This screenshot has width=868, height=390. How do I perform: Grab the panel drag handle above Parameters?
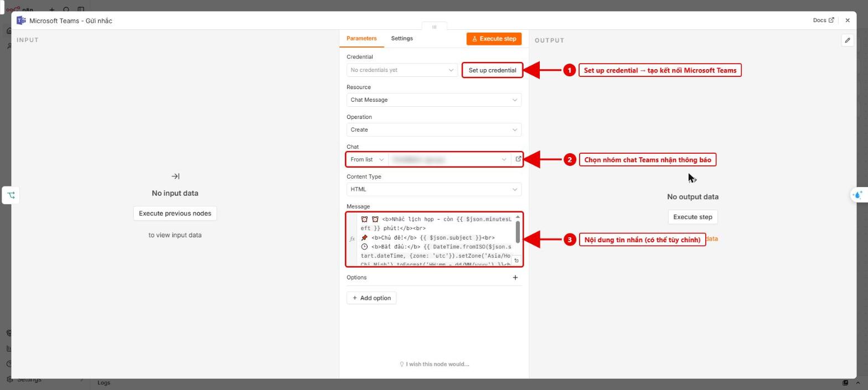tap(434, 27)
